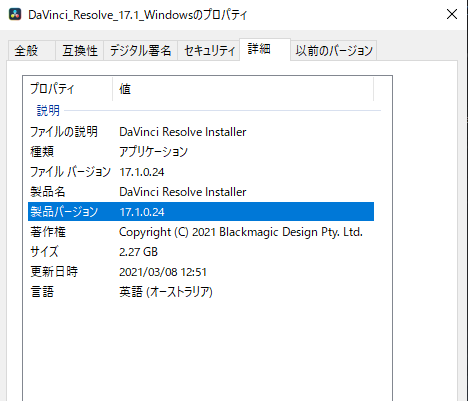Close the properties dialog
Viewport: 468px width, 401px height.
(452, 14)
